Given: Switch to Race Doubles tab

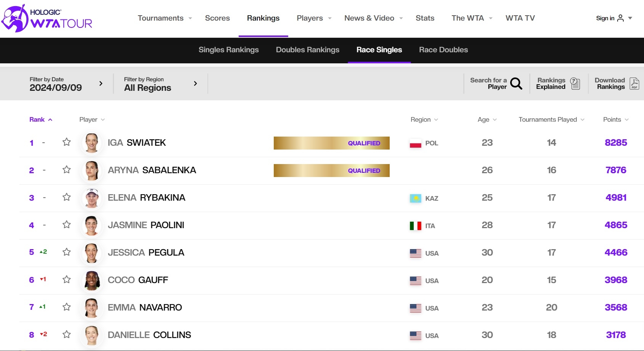Looking at the screenshot, I should [x=443, y=50].
